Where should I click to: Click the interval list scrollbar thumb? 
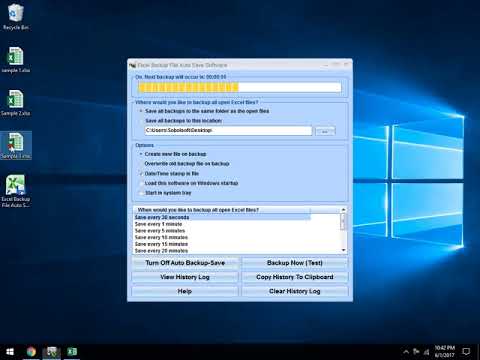pyautogui.click(x=343, y=222)
